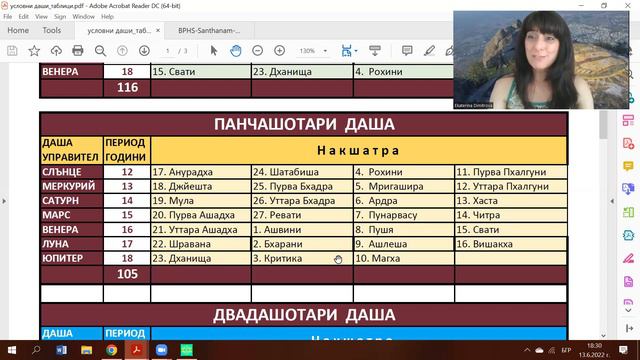
Task: Open Google Chrome from taskbar
Action: click(x=111, y=350)
